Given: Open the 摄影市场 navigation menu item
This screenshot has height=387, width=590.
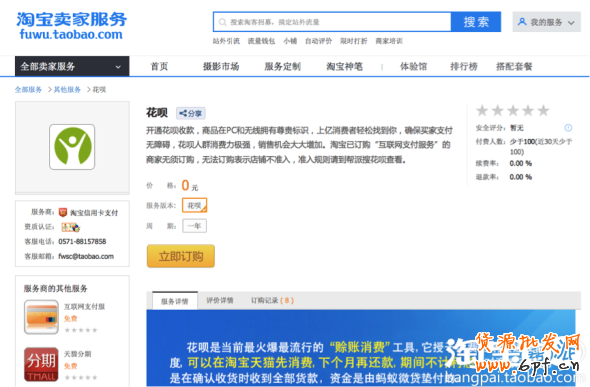Looking at the screenshot, I should (221, 67).
